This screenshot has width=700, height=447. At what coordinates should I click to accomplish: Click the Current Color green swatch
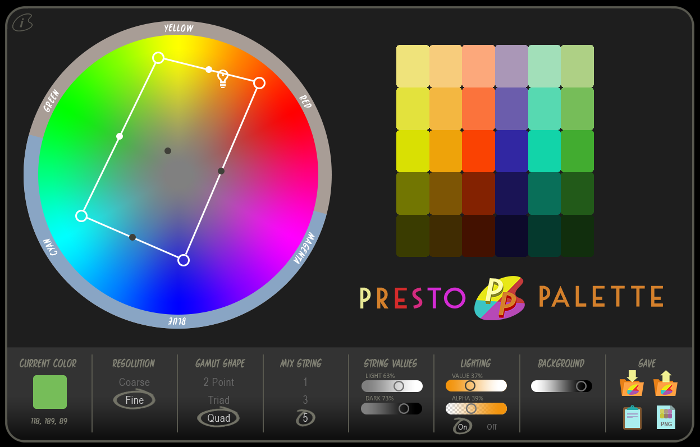click(50, 392)
